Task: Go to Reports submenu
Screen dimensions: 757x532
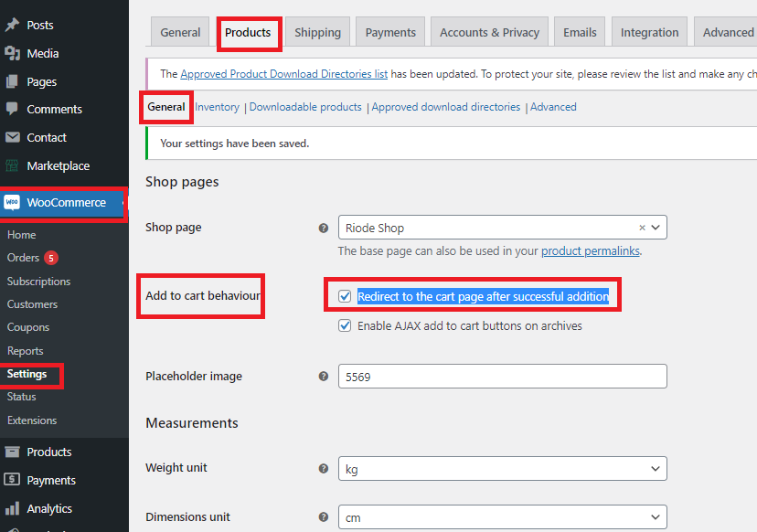Action: pyautogui.click(x=25, y=350)
